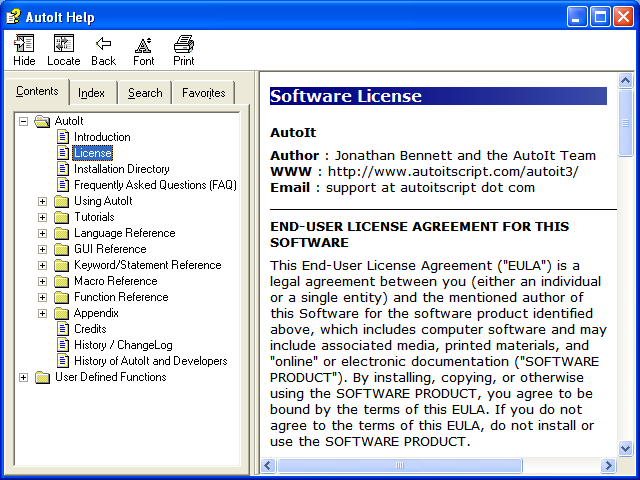Click the History / ChangeLog page icon
The height and width of the screenshot is (480, 640).
click(62, 345)
